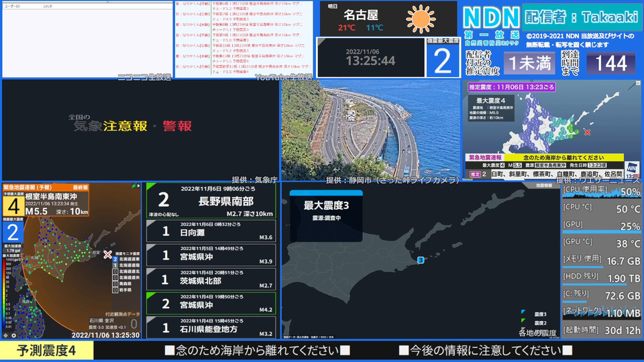This screenshot has height=362, width=644.
Task: Click the recenter map icon beside the gear
Action: click(6, 335)
